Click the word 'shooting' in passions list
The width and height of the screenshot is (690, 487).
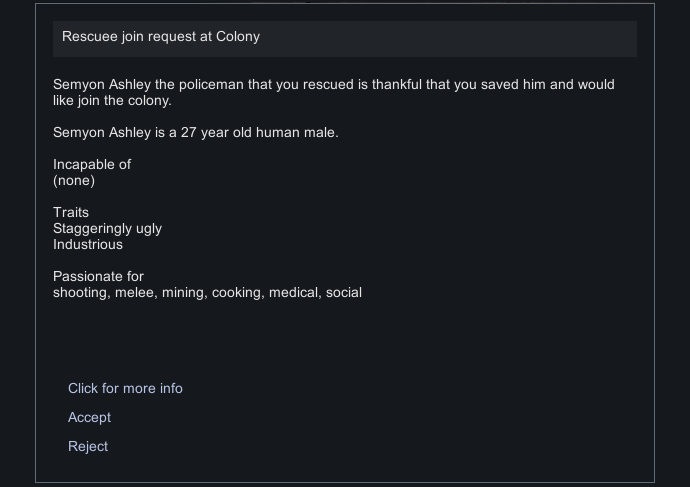point(81,293)
